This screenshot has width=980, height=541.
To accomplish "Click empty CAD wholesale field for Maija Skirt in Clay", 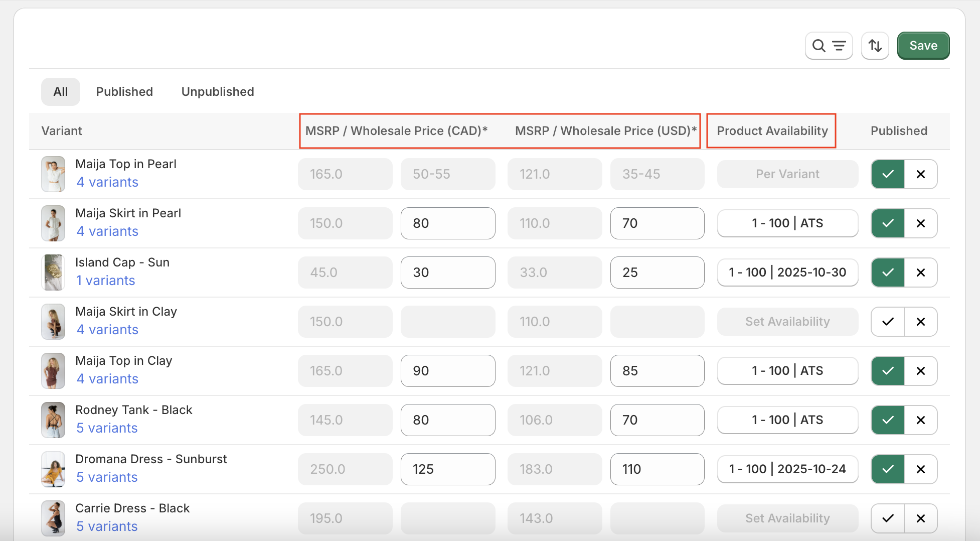I will [x=448, y=322].
